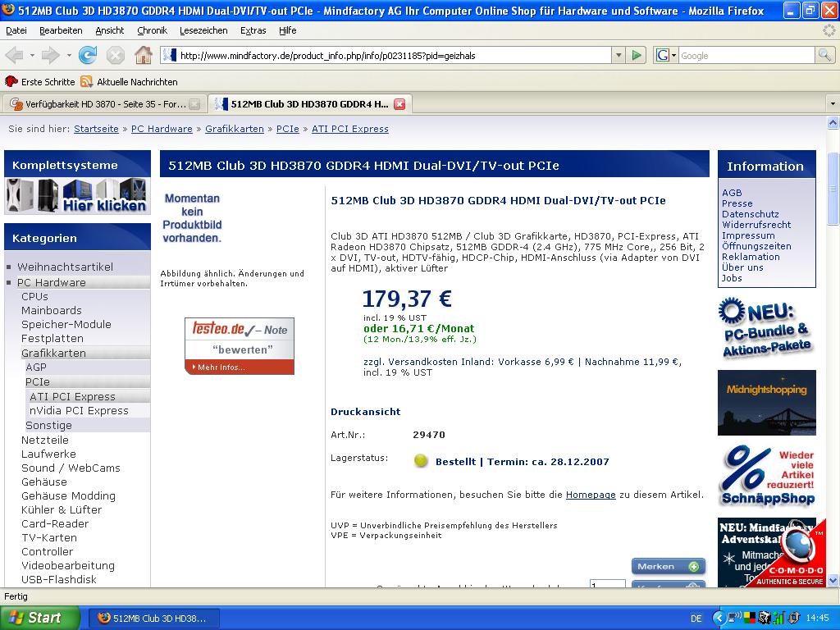Screen dimensions: 840x630
Task: Open the Druckansicht print view
Action: click(x=366, y=412)
